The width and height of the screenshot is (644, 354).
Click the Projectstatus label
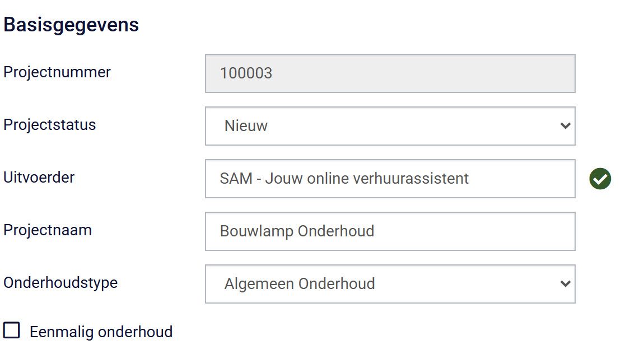(50, 125)
